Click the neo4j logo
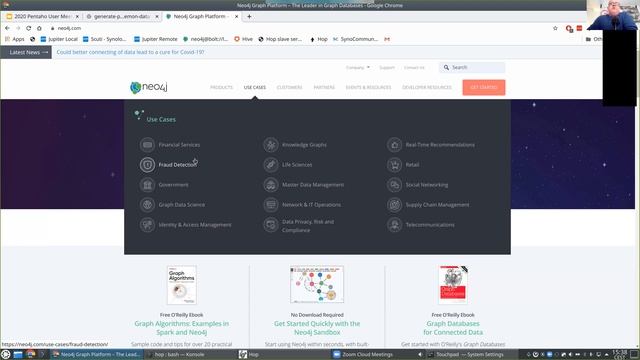This screenshot has height=360, width=640. tap(149, 87)
